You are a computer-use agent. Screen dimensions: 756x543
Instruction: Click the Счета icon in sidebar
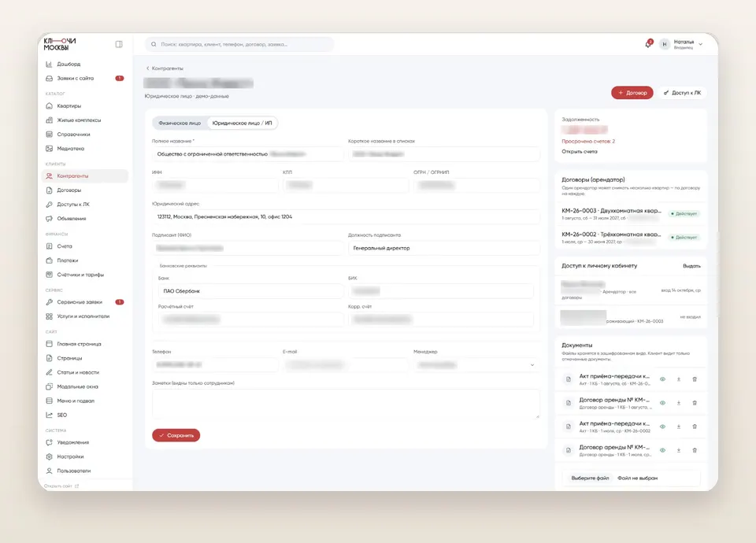coord(49,246)
